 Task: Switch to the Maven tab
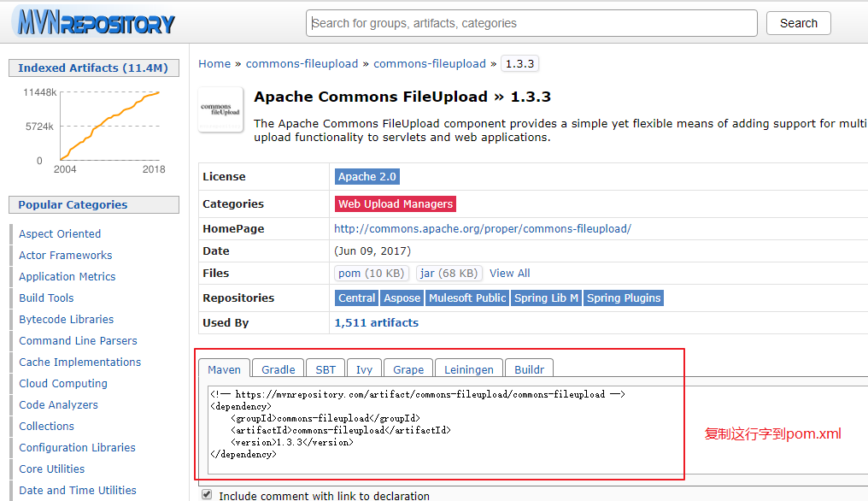pyautogui.click(x=224, y=369)
